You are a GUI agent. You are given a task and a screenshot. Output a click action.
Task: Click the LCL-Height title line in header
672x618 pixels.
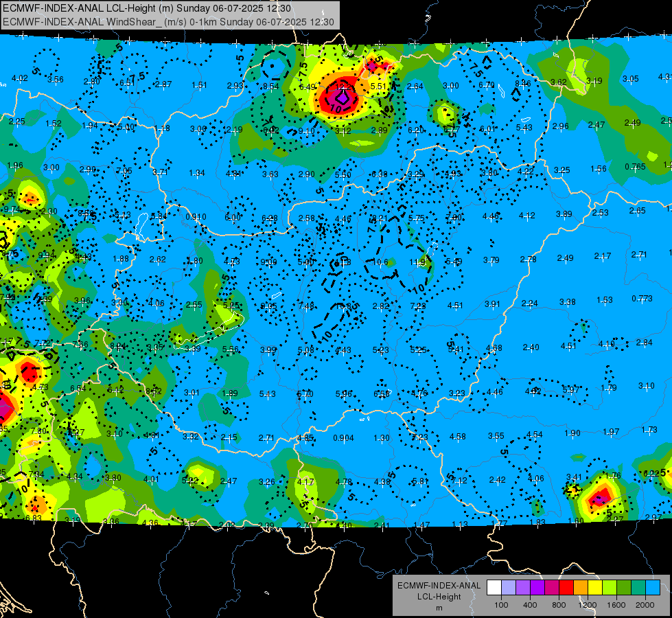click(147, 8)
